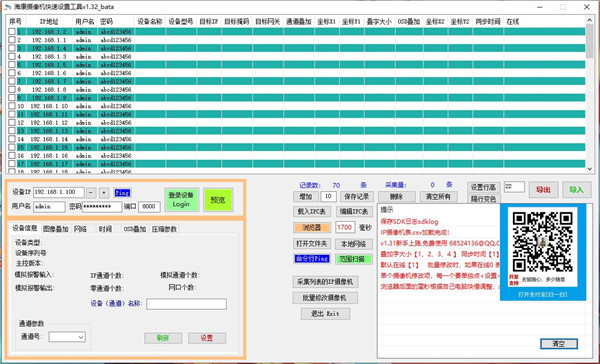Image resolution: width=600 pixels, height=364 pixels.
Task: Tick the checkbox for row 192.168.1.16
Action: (x=12, y=155)
